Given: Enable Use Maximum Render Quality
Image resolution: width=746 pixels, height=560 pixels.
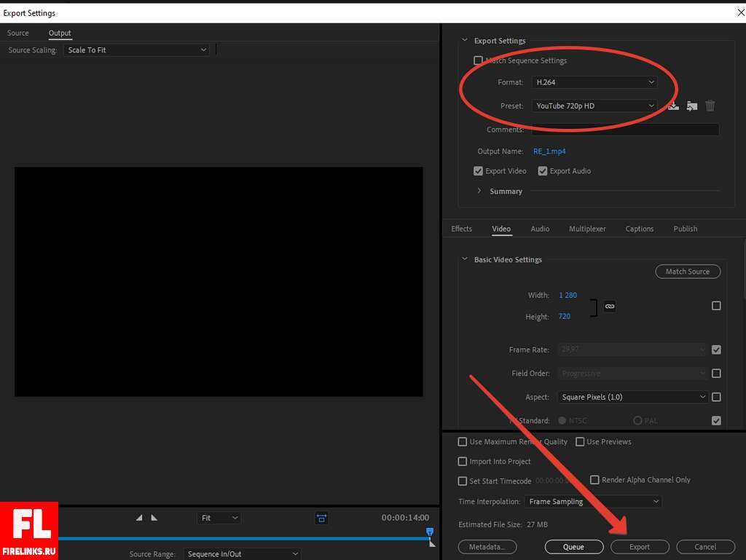Looking at the screenshot, I should [463, 442].
